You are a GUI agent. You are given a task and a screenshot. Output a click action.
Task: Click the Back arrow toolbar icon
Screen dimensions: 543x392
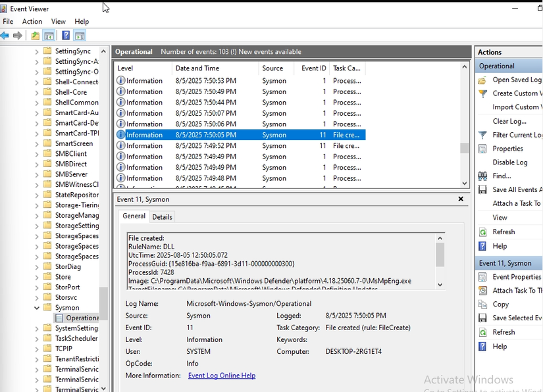[5, 36]
